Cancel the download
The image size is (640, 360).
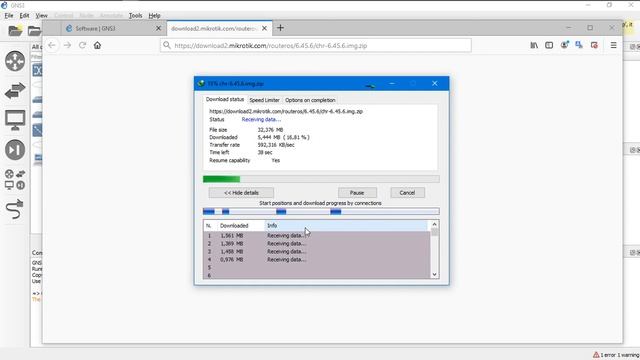(407, 193)
